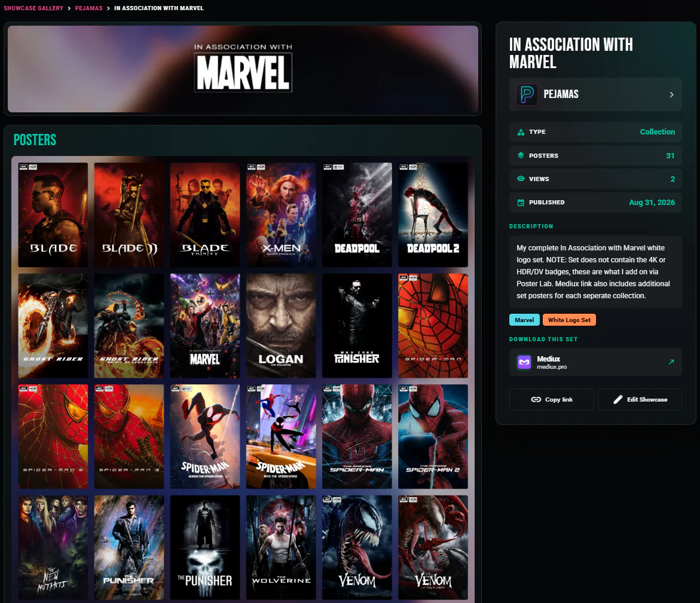Click the 4K badge on the X-Men poster
700x603 pixels.
tap(251, 167)
